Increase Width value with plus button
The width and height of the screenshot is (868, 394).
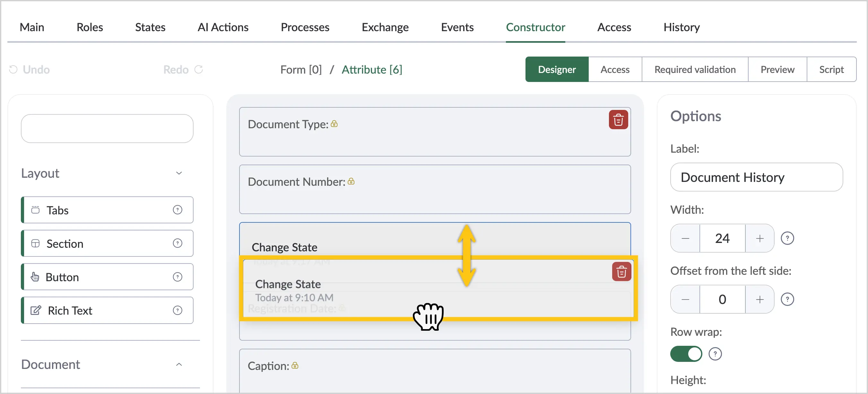(759, 238)
